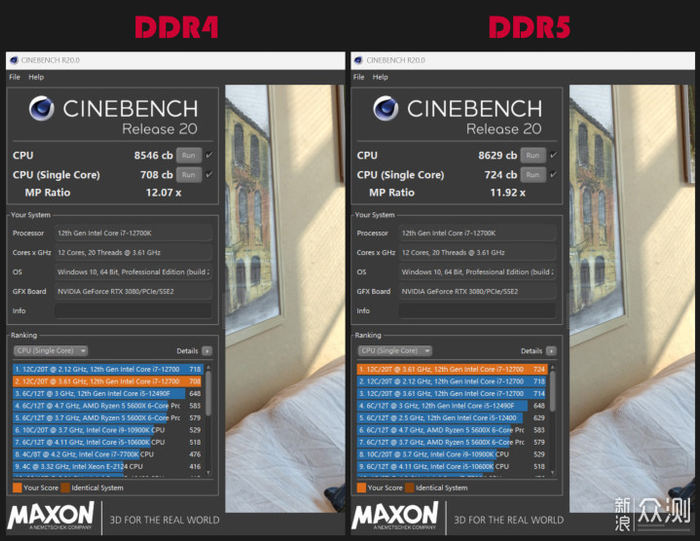This screenshot has height=541, width=700.
Task: Click Your Score orange swatch in DDR5 window
Action: pos(362,487)
